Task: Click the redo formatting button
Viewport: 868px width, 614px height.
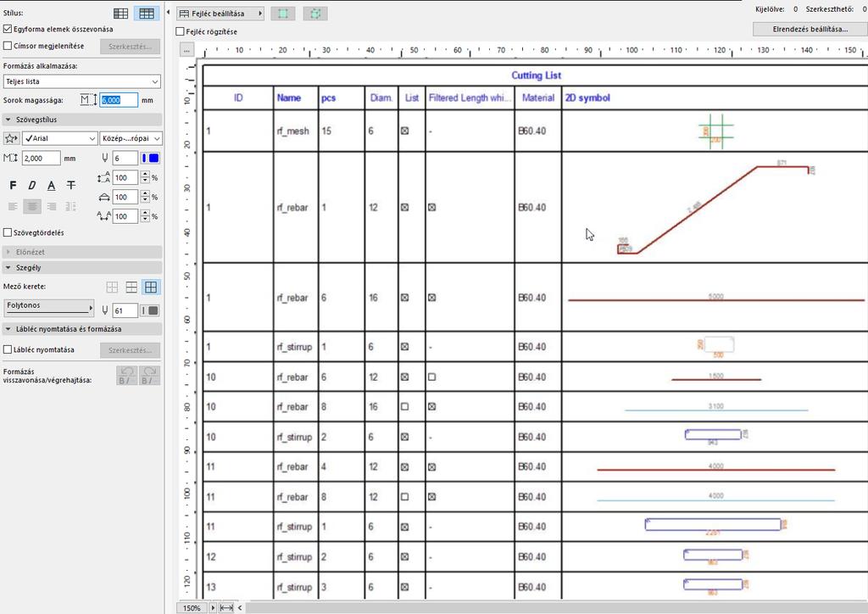Action: [149, 376]
